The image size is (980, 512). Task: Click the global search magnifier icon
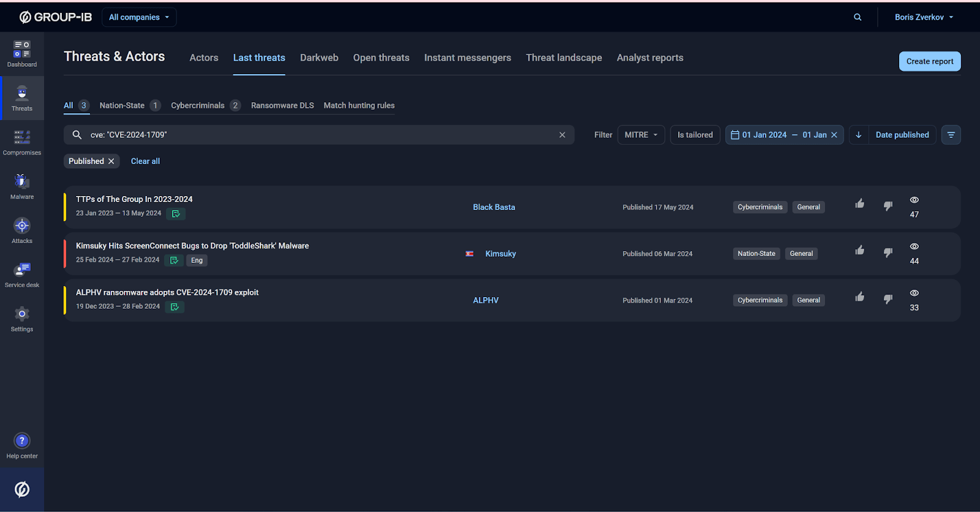pyautogui.click(x=858, y=17)
